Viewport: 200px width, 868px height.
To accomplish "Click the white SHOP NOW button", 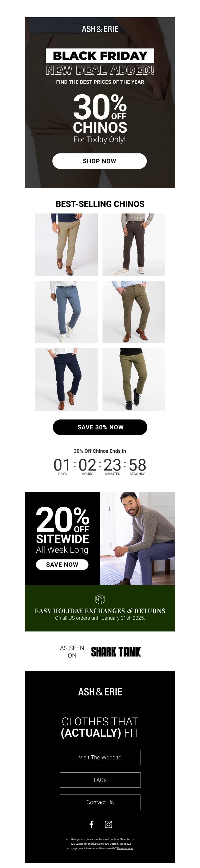I will 100,161.
